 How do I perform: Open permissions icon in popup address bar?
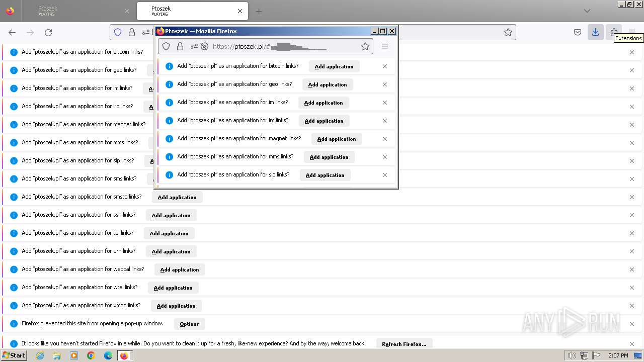(194, 46)
